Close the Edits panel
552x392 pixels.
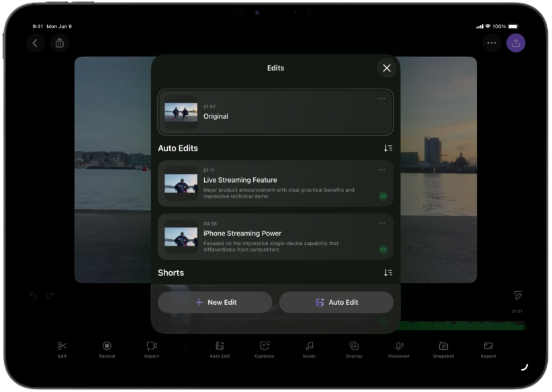click(387, 68)
